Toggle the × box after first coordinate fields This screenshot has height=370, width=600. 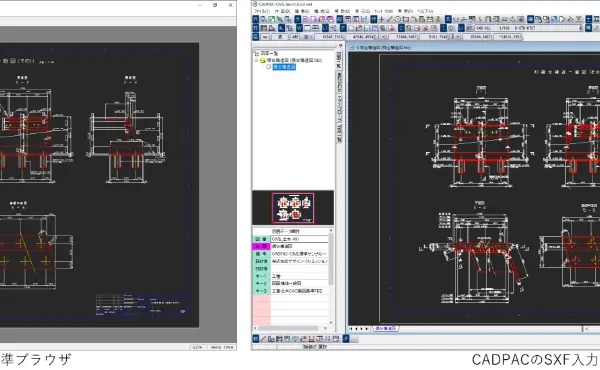coord(384,37)
